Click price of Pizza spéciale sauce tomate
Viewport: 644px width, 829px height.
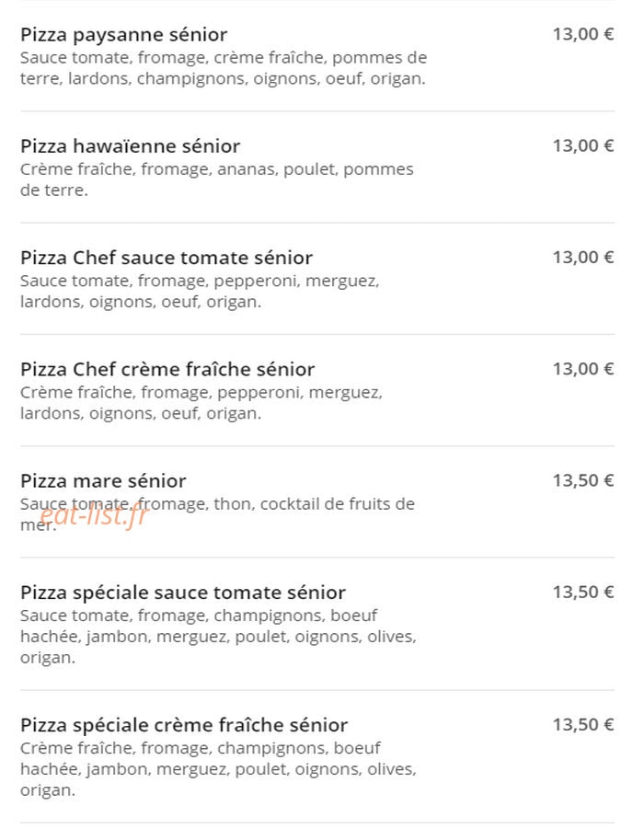[x=583, y=593]
